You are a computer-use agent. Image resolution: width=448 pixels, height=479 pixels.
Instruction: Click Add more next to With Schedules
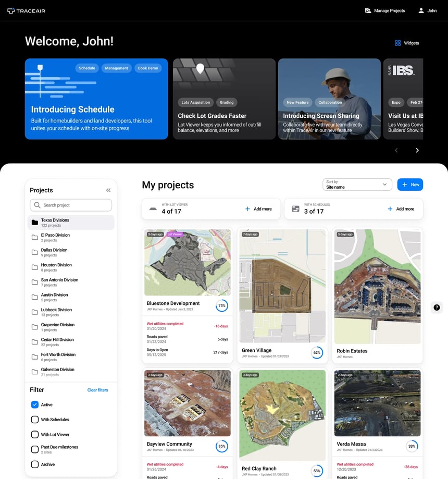pos(401,208)
